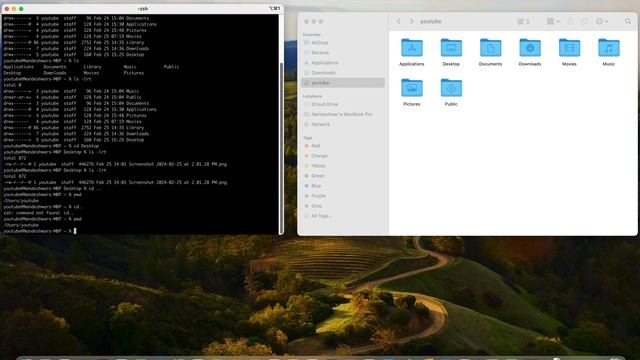Click the 'Tags' sidebar section header
This screenshot has width=640, height=360.
point(307,138)
